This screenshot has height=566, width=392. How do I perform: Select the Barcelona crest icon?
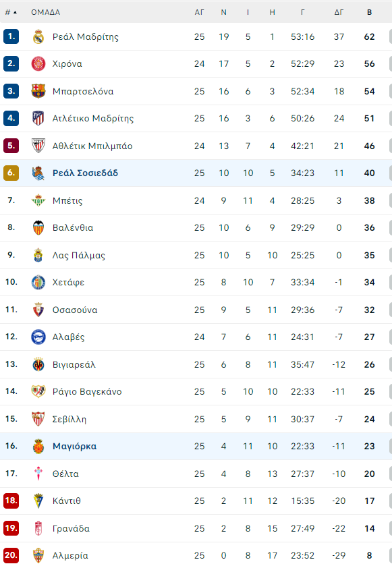pos(38,91)
